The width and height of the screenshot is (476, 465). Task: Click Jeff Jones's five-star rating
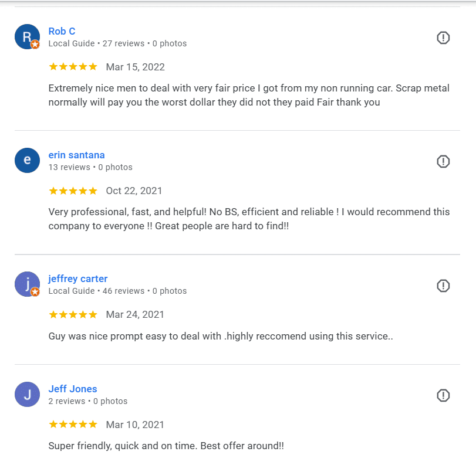click(x=73, y=425)
